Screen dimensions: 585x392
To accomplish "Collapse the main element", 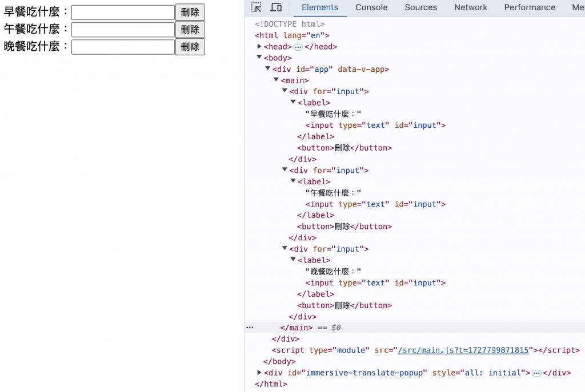I will tap(276, 80).
